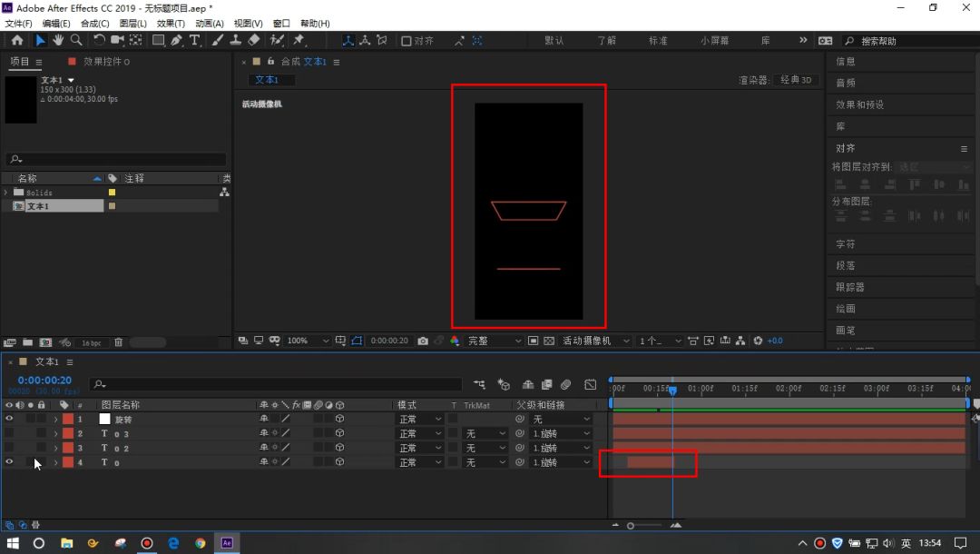The image size is (980, 554).
Task: Open the 完整 resolution dropdown
Action: pos(495,341)
